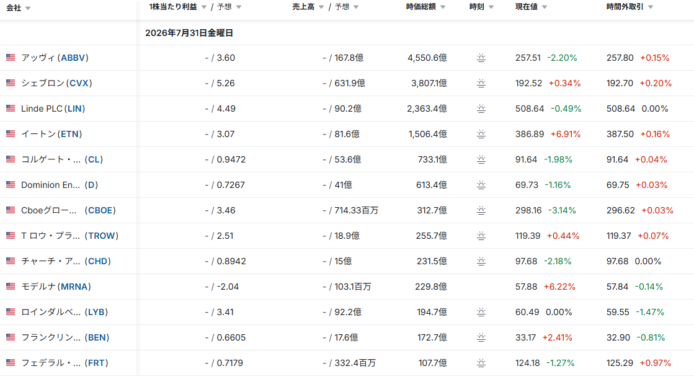Click the US flag icon beside MRNA
The width and height of the screenshot is (694, 379).
[x=11, y=286]
